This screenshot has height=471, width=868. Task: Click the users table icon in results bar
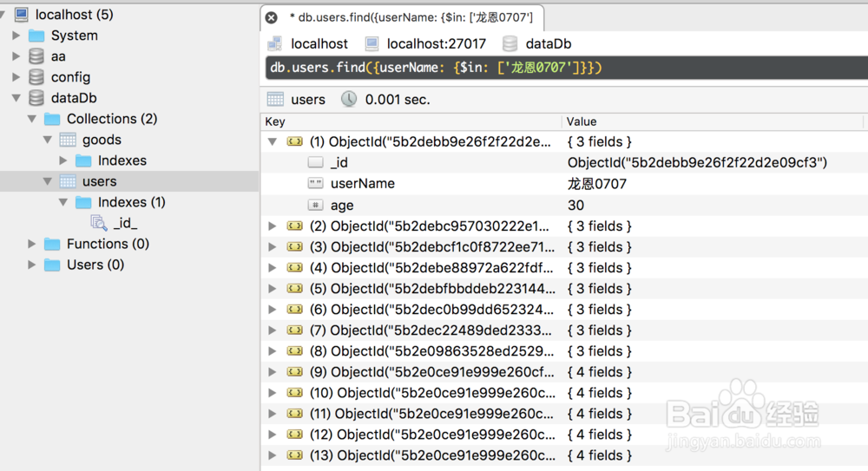[275, 99]
